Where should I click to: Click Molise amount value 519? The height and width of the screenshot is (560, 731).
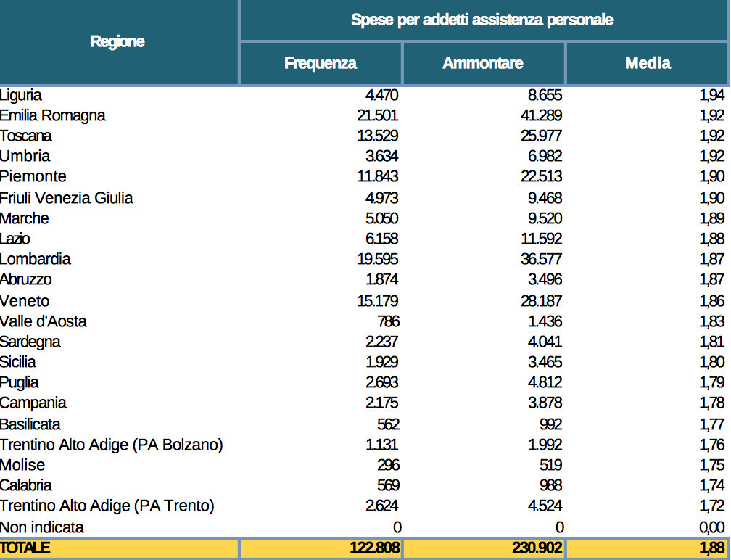point(550,466)
